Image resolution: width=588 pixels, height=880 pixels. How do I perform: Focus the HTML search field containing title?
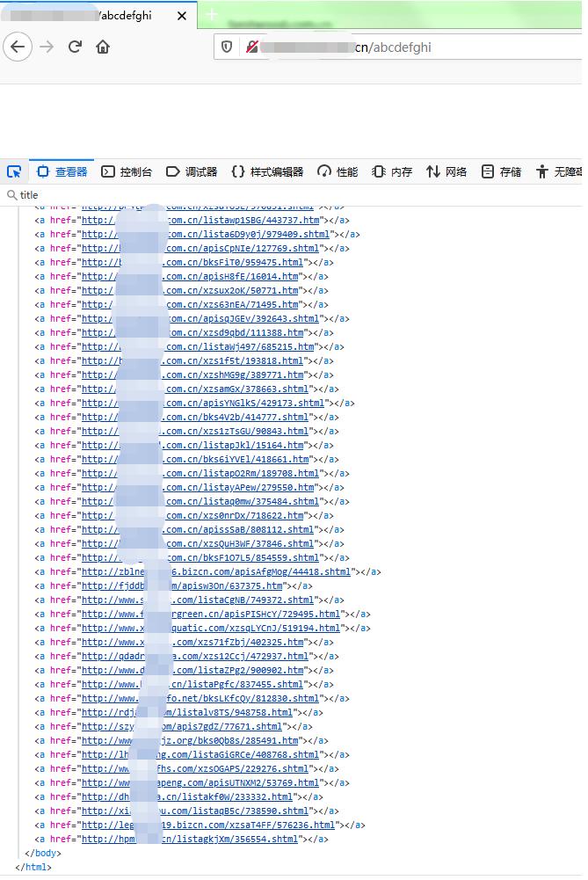(x=292, y=195)
